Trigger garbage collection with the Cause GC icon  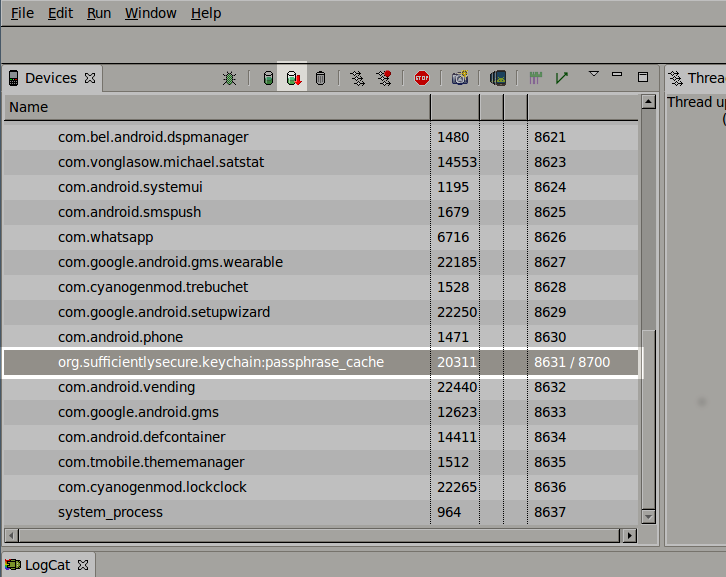point(320,78)
